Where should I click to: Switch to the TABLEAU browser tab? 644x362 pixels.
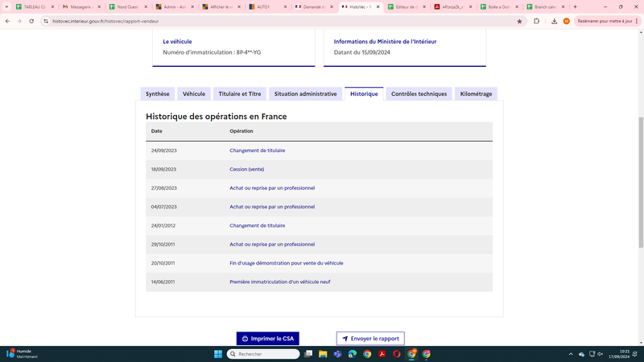coord(35,7)
